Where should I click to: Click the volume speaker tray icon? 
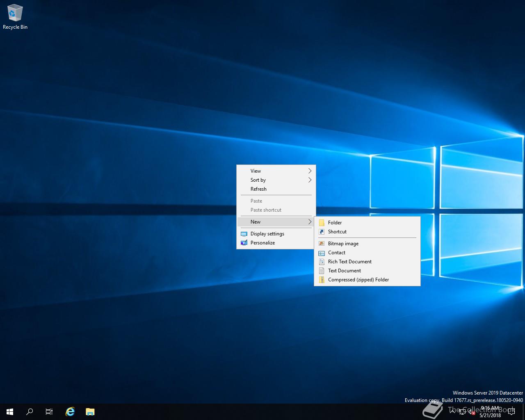coord(471,412)
